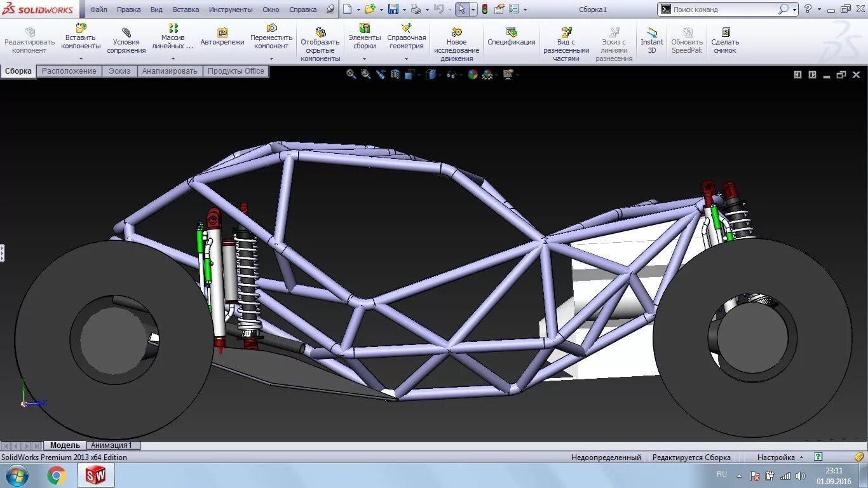Image resolution: width=868 pixels, height=488 pixels.
Task: Switch to Анимация1 bottom tab
Action: pyautogui.click(x=112, y=445)
